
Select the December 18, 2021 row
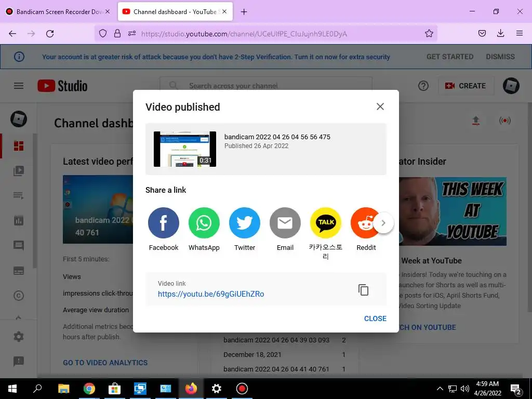click(x=284, y=354)
